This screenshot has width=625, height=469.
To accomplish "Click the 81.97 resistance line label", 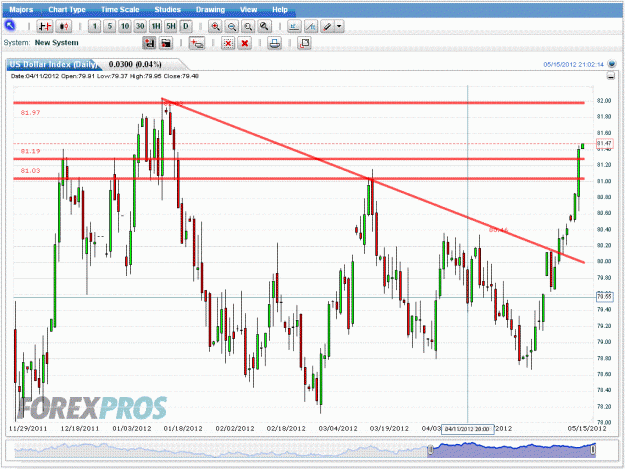I will point(30,113).
